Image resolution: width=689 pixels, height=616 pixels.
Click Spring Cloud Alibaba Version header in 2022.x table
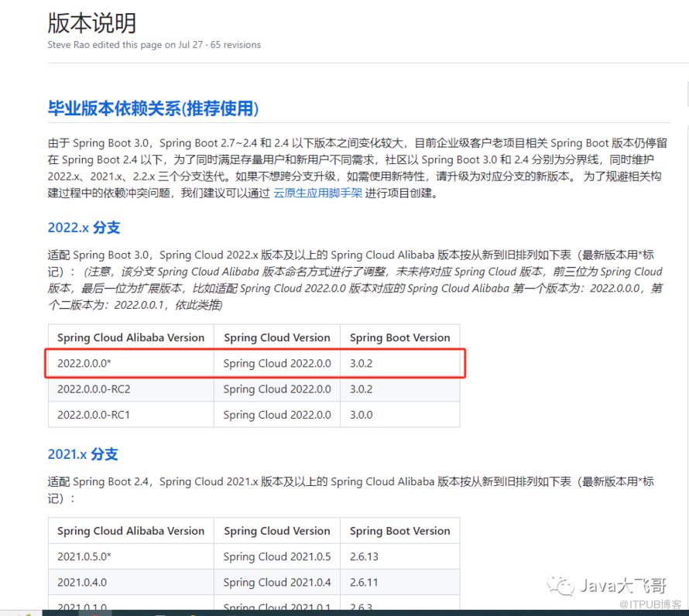tap(131, 337)
